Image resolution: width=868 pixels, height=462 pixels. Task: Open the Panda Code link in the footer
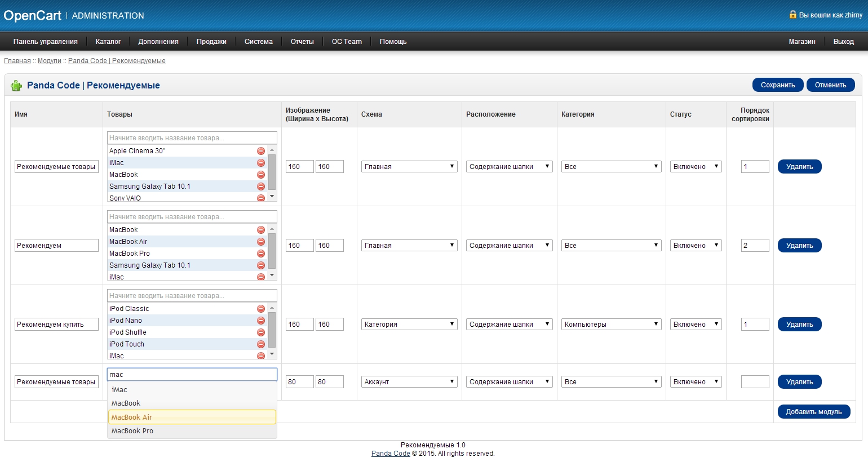coord(391,454)
